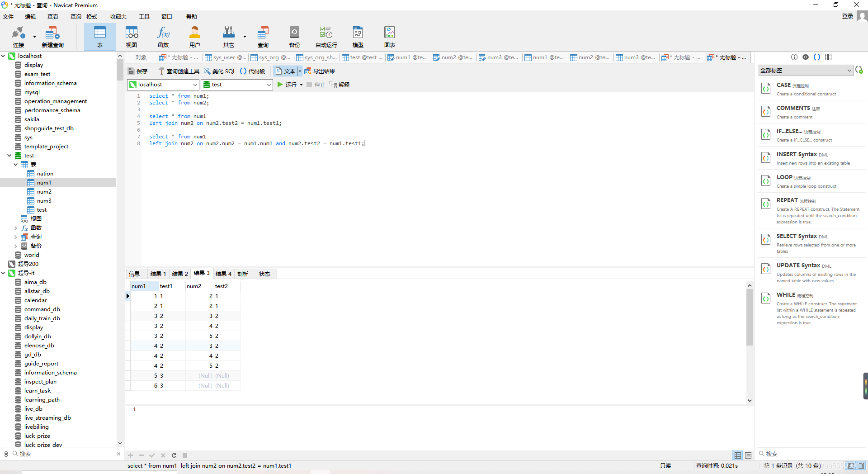Add a record with plus button

(x=131, y=455)
